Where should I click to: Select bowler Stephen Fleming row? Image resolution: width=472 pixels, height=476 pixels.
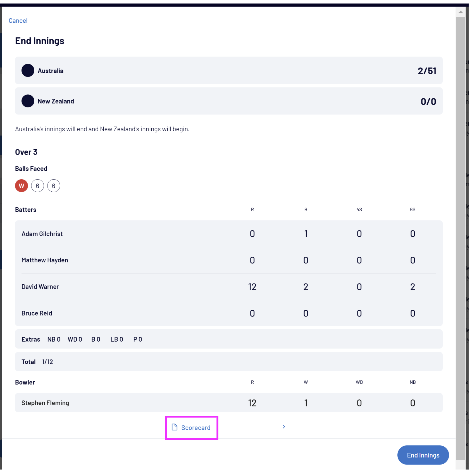coord(229,403)
